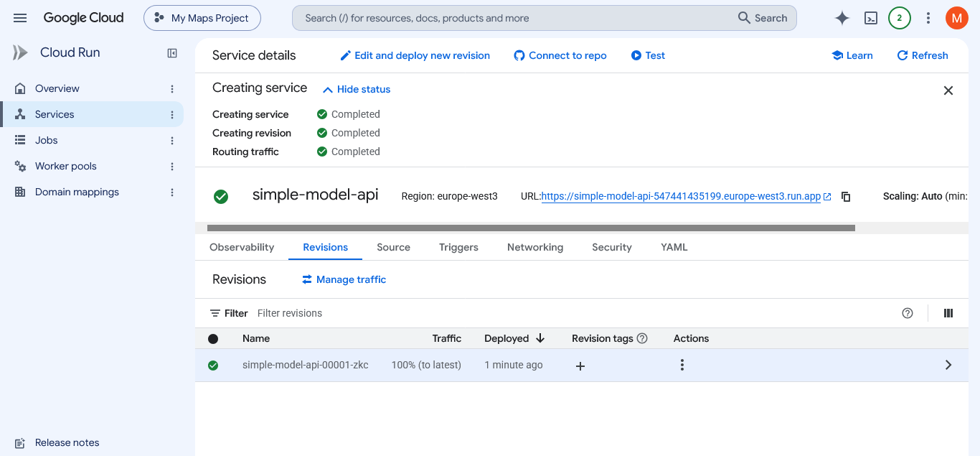Viewport: 980px width, 456px height.
Task: Click the Cloud Run product logo
Action: tap(20, 52)
